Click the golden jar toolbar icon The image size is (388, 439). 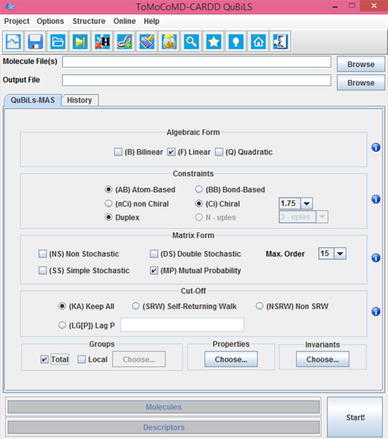point(169,42)
